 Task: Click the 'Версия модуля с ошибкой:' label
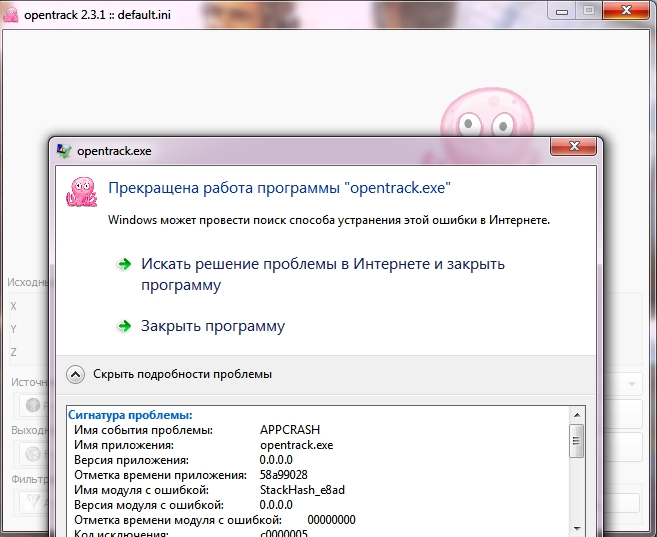[149, 505]
